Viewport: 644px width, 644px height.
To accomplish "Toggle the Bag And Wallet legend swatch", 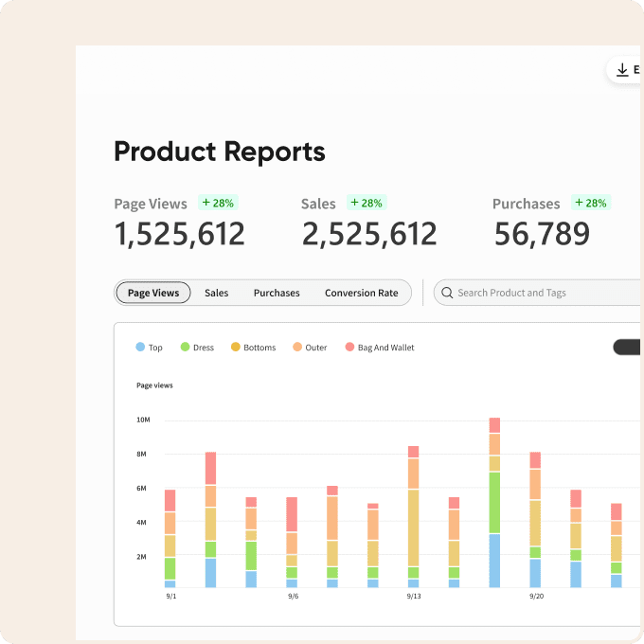I will pos(349,348).
